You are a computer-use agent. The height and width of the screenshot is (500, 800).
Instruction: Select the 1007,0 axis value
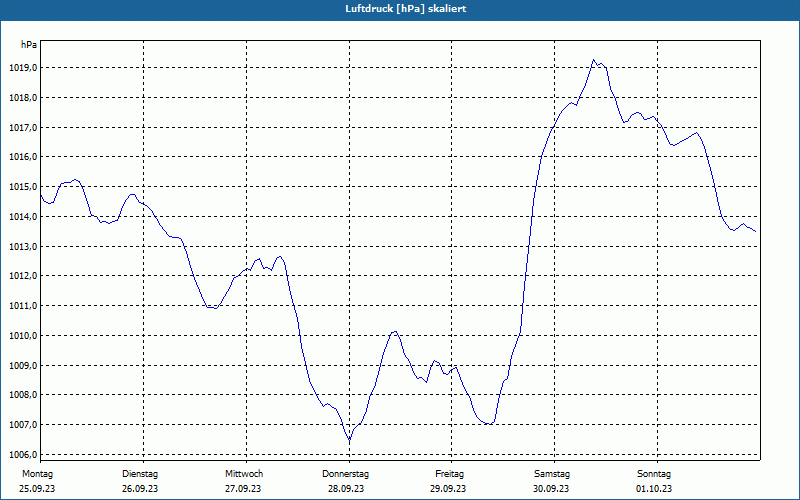[x=23, y=424]
